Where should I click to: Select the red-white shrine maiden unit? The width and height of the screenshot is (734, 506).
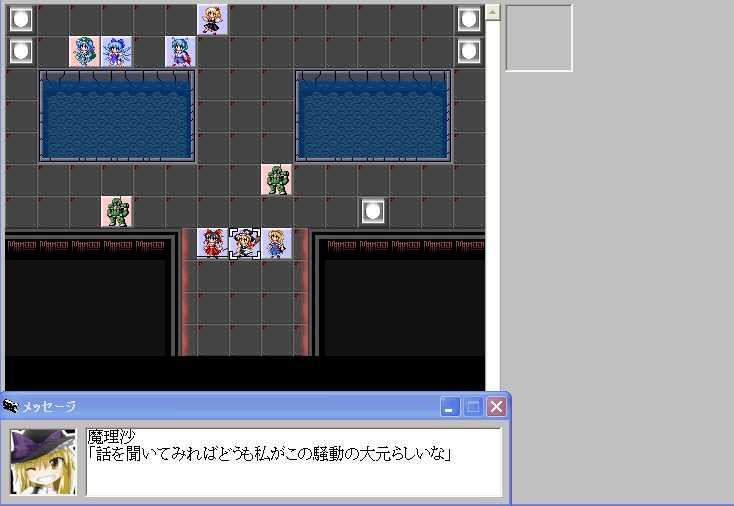point(213,243)
